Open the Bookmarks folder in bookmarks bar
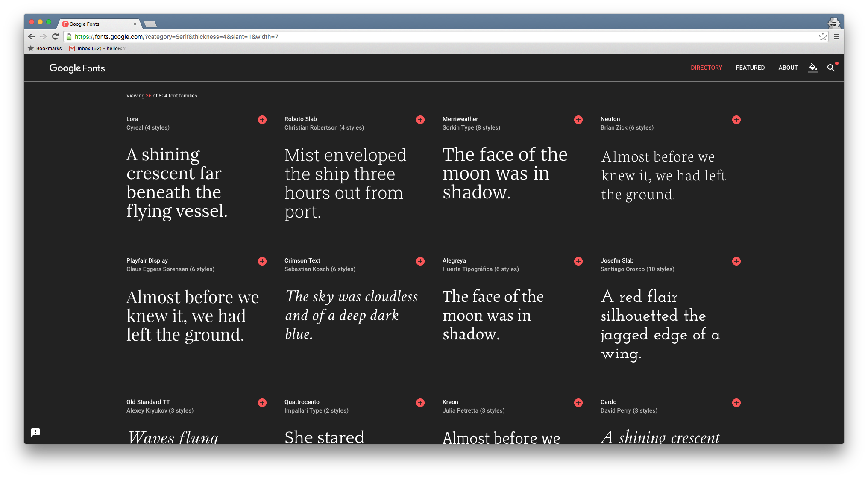This screenshot has width=868, height=478. (x=45, y=48)
